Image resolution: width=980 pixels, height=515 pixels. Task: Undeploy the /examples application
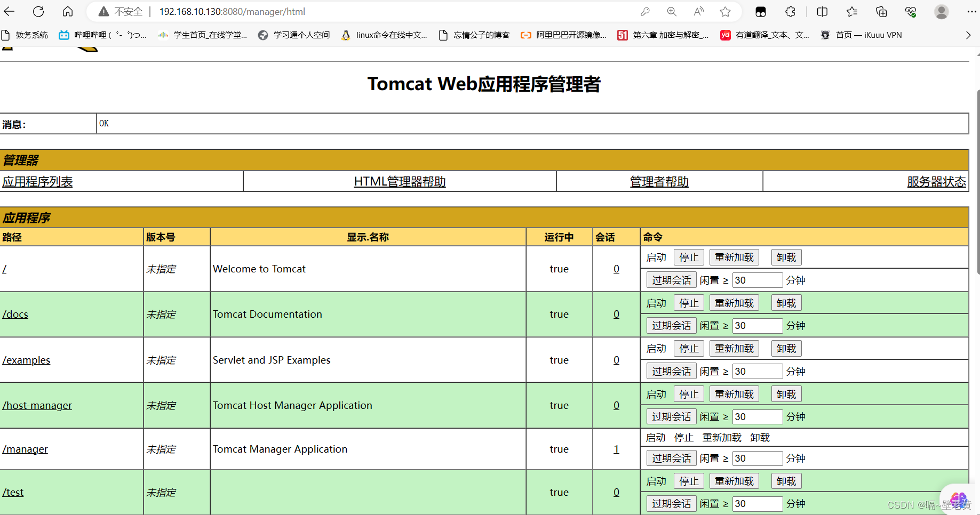(x=786, y=349)
